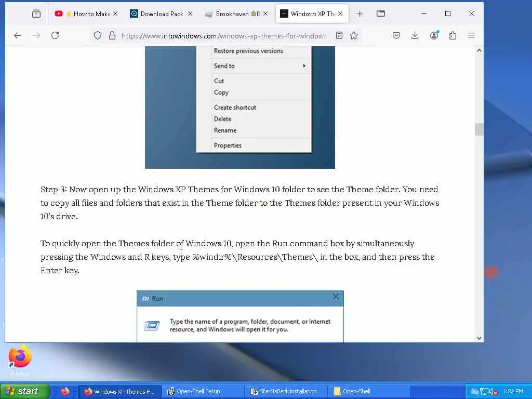Viewport: 532px width, 399px height.
Task: Reload the current page
Action: pyautogui.click(x=55, y=35)
